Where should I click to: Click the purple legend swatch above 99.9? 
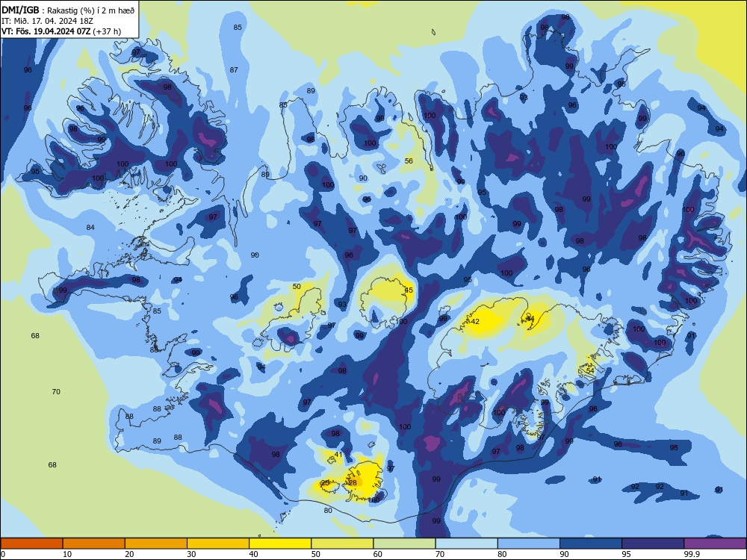(x=715, y=544)
